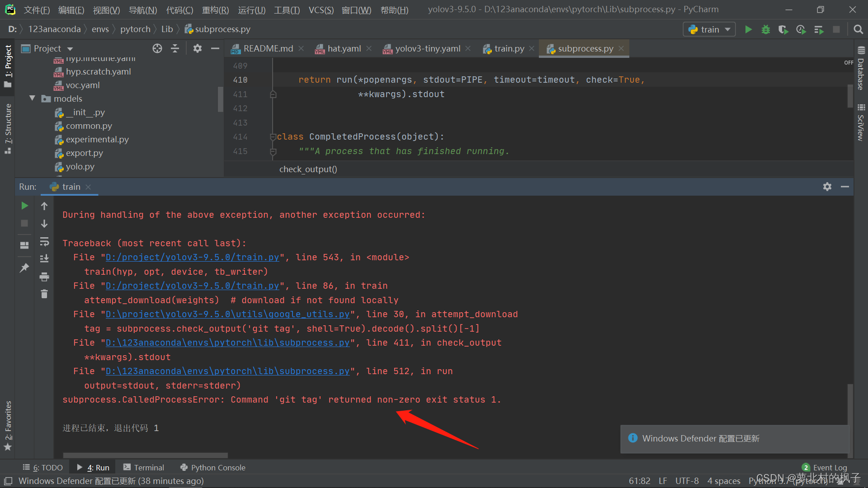Open subprocess.py line 411 traceback link
868x488 pixels.
click(x=227, y=343)
